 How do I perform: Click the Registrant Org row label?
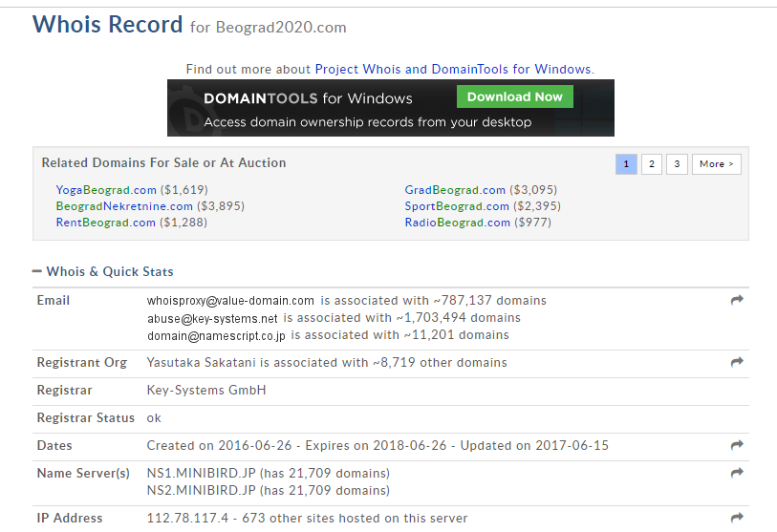point(82,363)
